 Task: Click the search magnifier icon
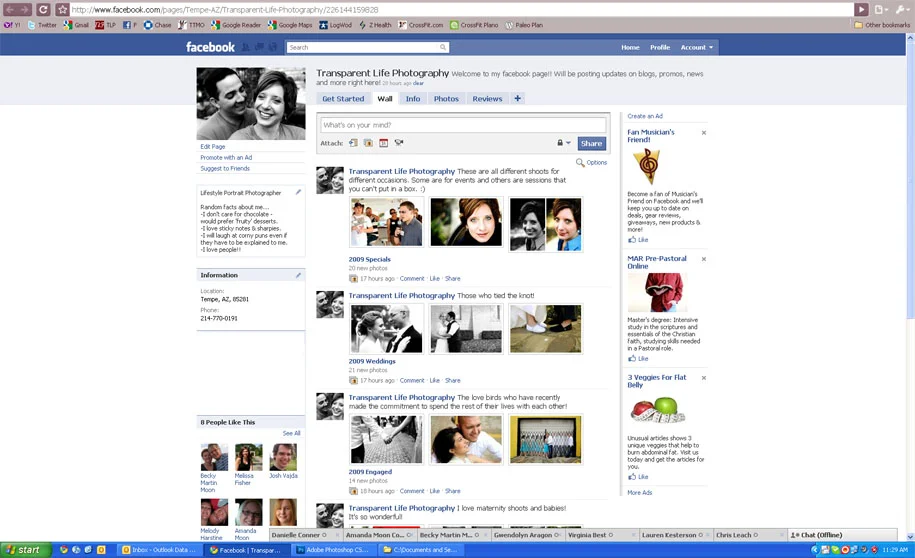coord(443,47)
